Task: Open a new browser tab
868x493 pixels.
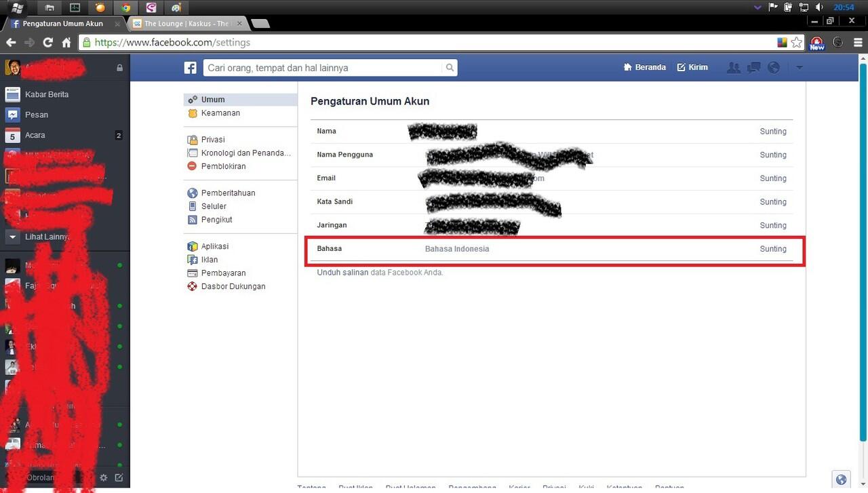Action: click(x=260, y=24)
